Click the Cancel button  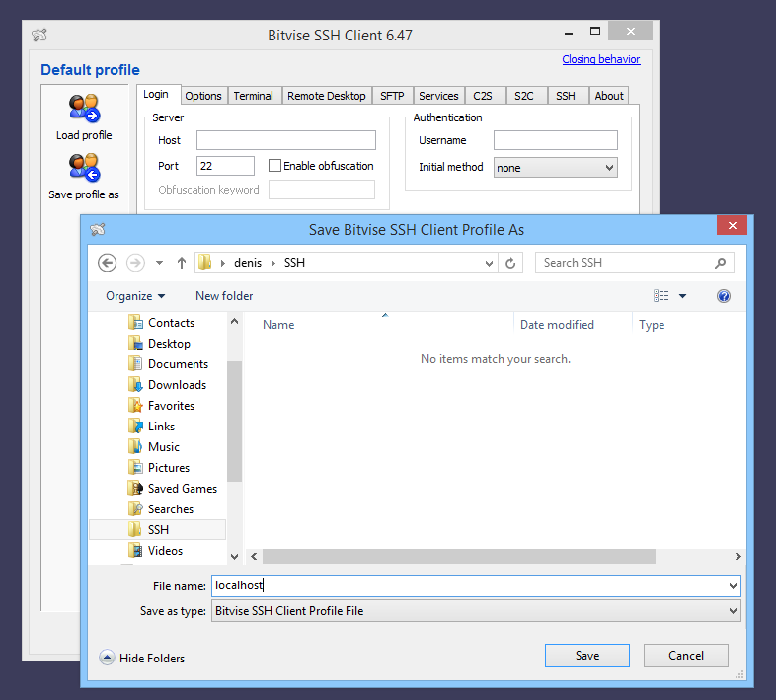click(686, 656)
